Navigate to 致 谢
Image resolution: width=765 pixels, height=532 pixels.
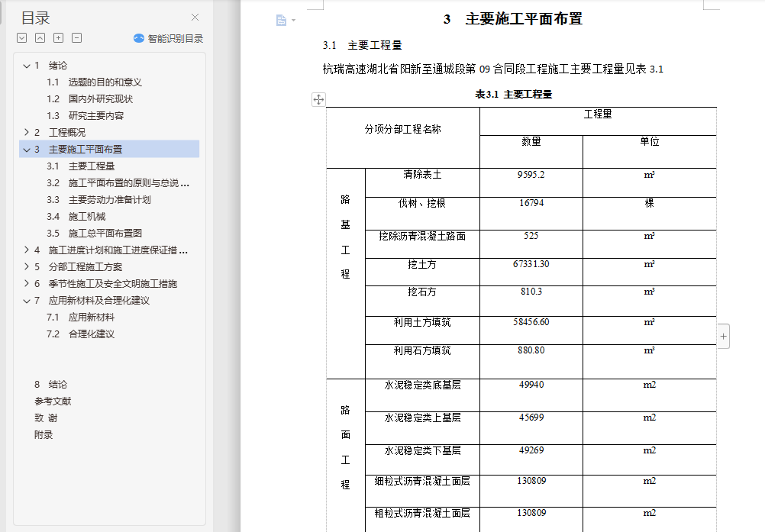coord(46,418)
